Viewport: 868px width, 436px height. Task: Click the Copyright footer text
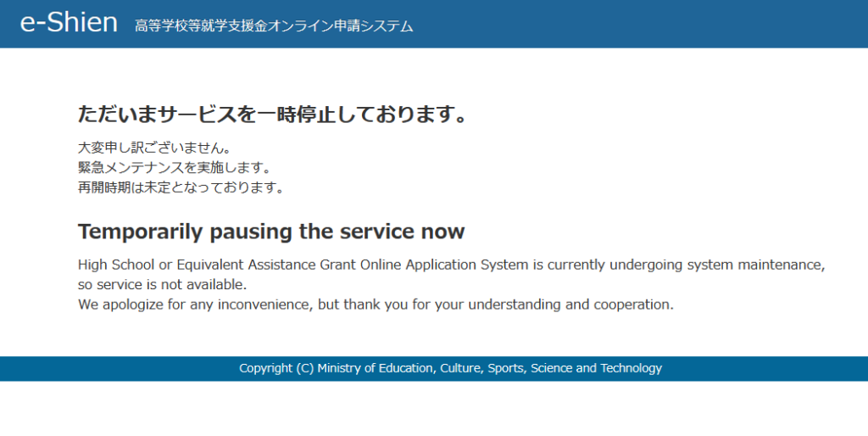pos(450,368)
